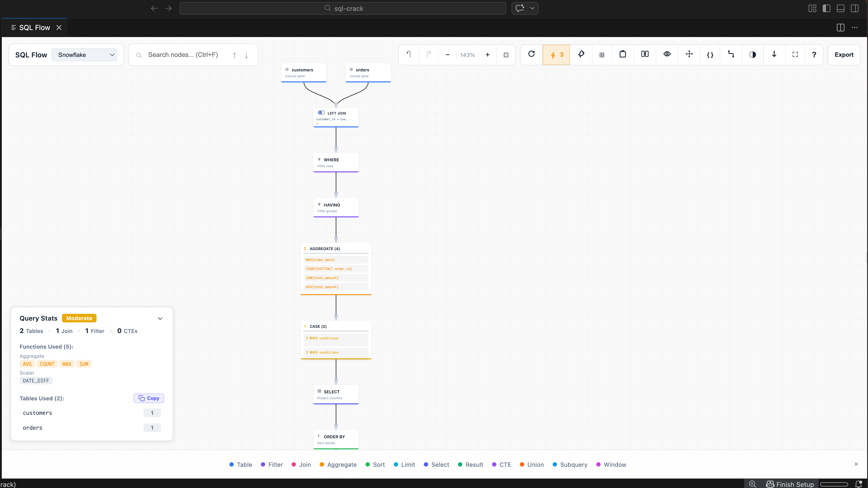Copy the Tables Used list
Screen dimensions: 868x488
(x=148, y=398)
